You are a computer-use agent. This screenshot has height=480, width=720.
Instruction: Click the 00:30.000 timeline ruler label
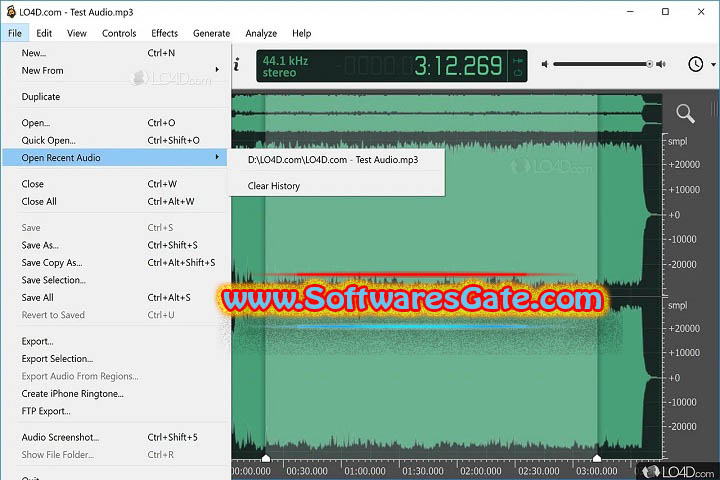[307, 471]
